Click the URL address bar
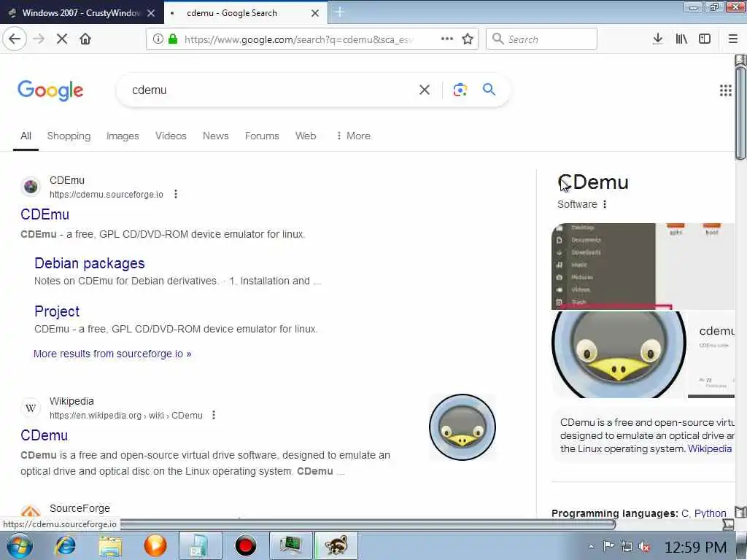747x560 pixels. pyautogui.click(x=300, y=39)
